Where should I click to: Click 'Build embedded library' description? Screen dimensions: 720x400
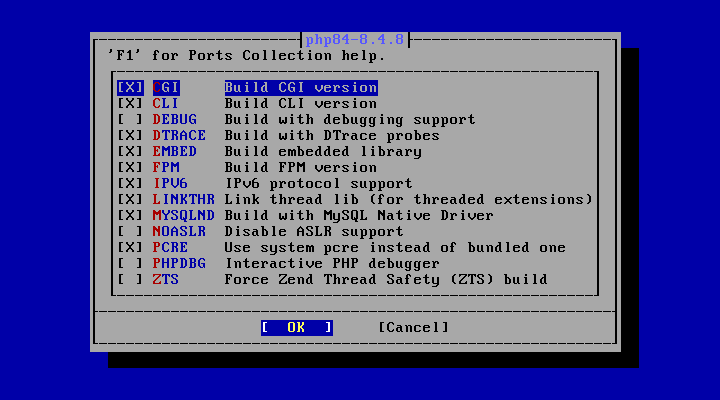323,152
